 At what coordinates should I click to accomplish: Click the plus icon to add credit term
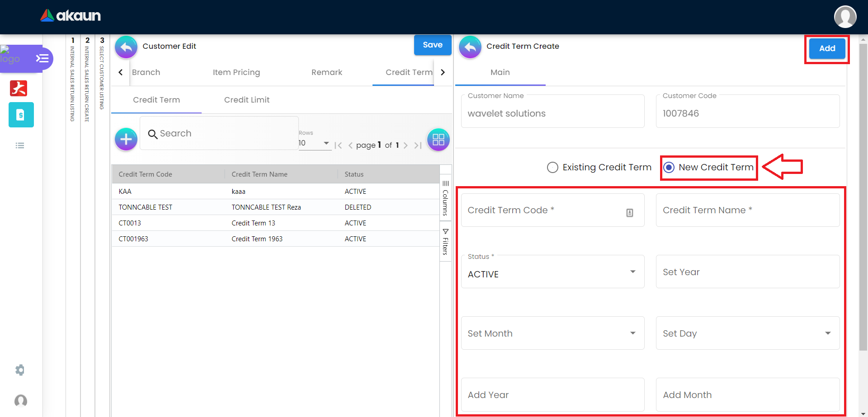pyautogui.click(x=126, y=139)
